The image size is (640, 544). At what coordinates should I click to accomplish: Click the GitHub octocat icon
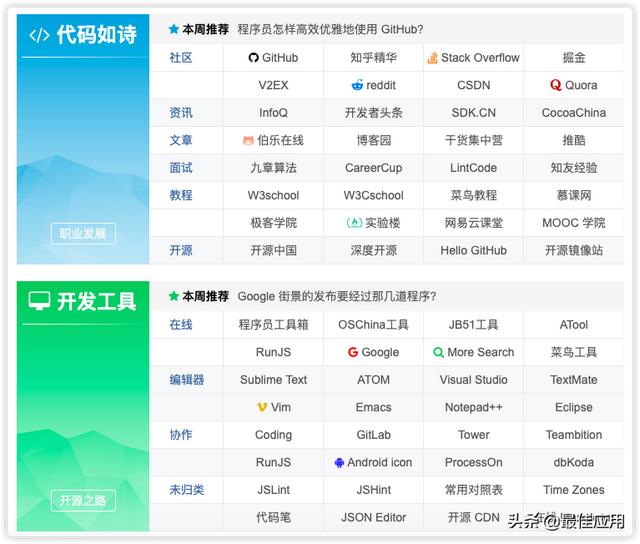(253, 58)
